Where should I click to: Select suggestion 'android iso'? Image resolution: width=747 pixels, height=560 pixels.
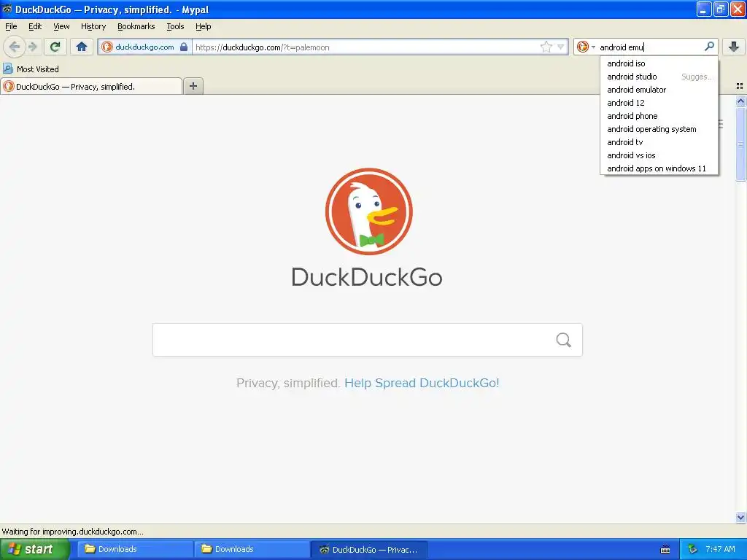tap(659, 63)
